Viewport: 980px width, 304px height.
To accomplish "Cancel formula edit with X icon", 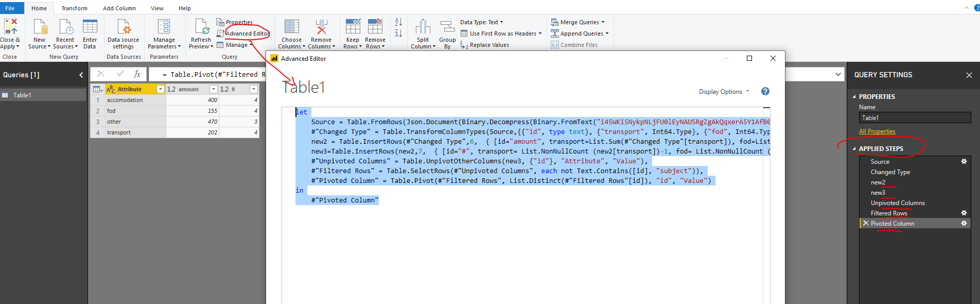I will pos(101,74).
